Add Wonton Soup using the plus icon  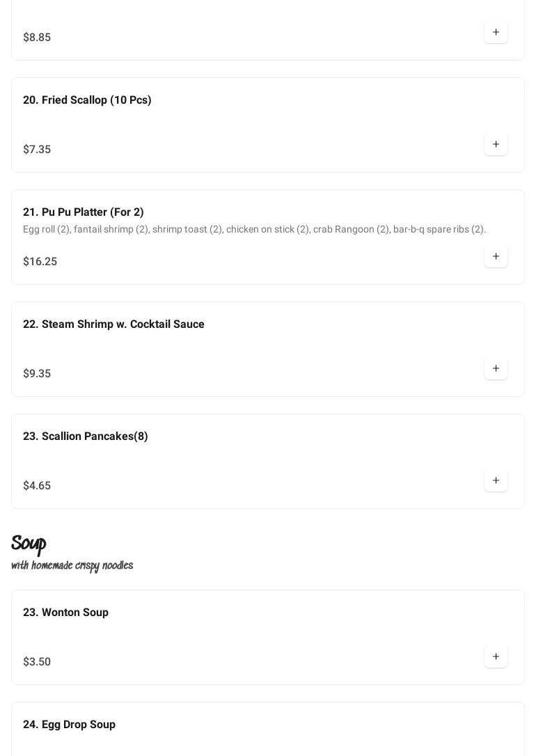[x=496, y=657]
